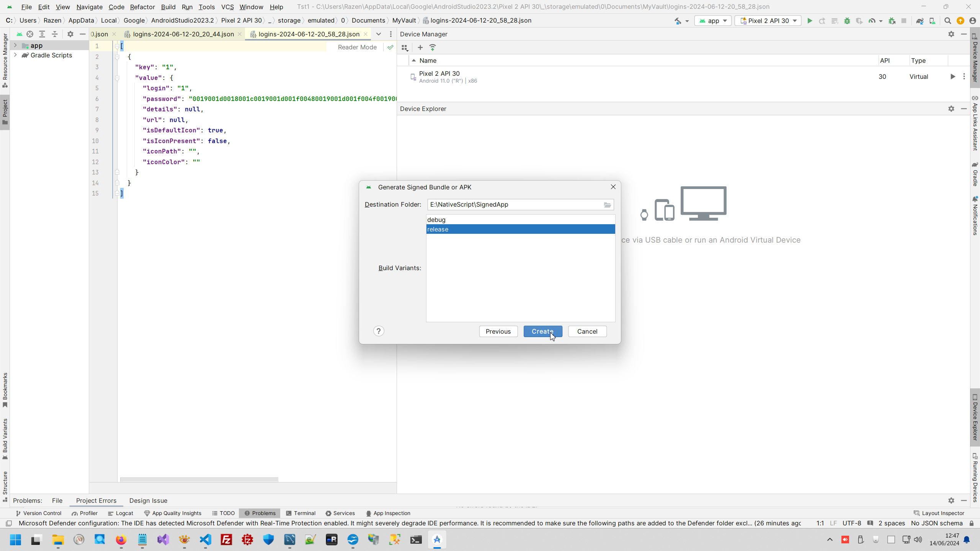
Task: Click the Sync Project with Gradle icon
Action: tap(920, 21)
